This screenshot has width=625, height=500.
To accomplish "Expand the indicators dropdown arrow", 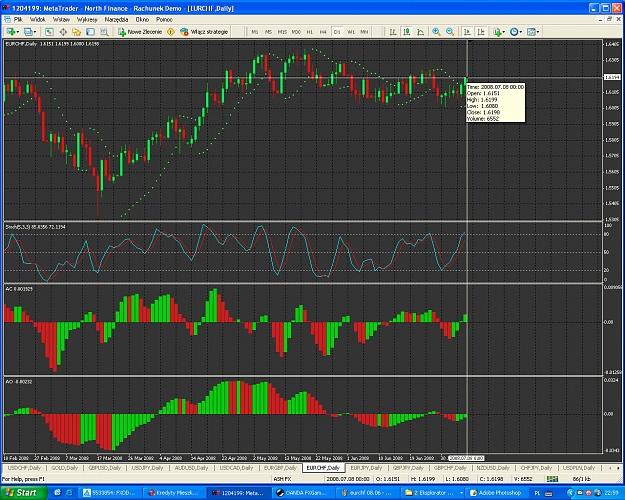I will click(x=504, y=32).
